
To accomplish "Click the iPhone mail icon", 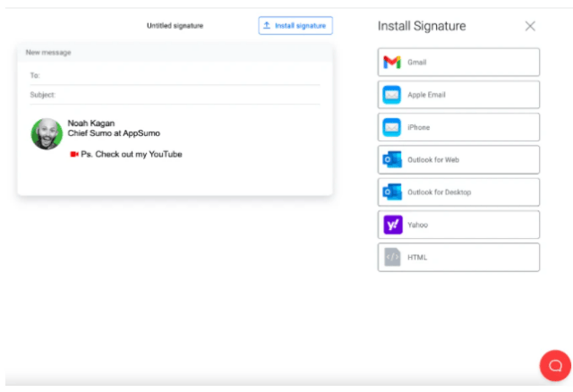I will [392, 127].
